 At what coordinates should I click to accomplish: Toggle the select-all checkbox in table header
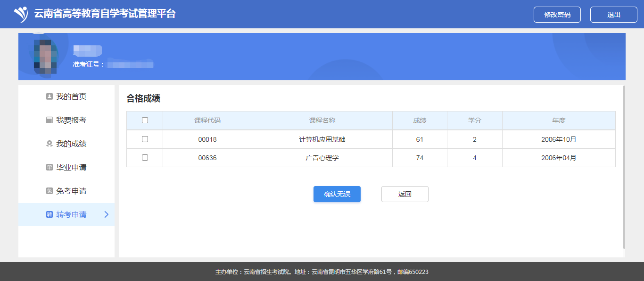(x=145, y=120)
